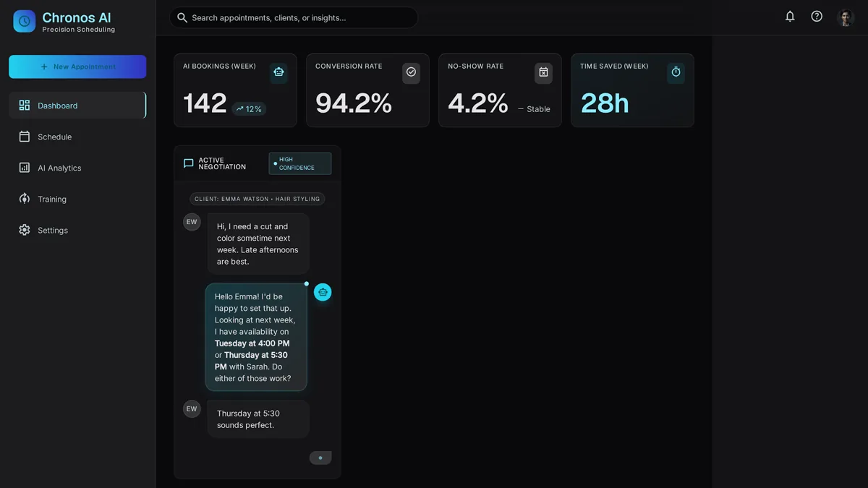Open the help question mark icon
868x488 pixels.
(x=817, y=16)
